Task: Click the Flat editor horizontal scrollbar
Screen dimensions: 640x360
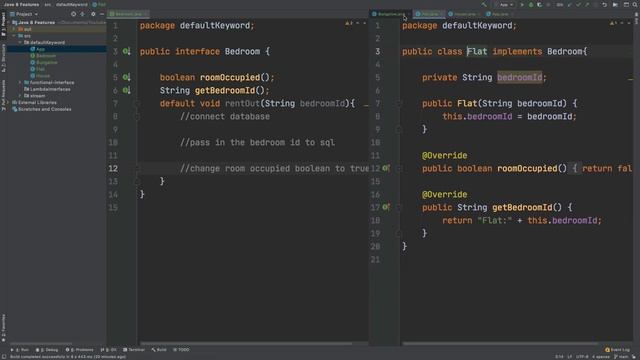Action: coord(500,344)
